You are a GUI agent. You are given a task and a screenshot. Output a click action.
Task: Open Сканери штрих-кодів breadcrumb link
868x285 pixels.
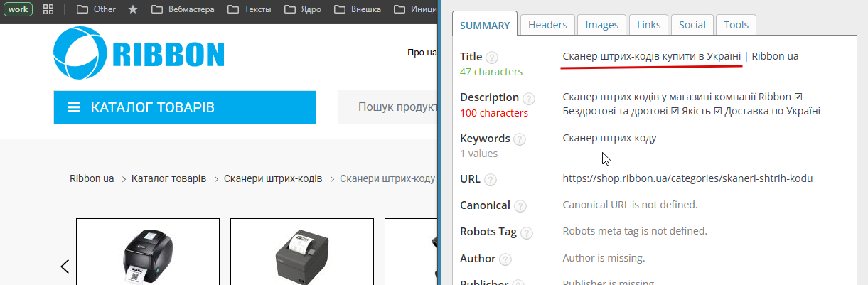[273, 178]
